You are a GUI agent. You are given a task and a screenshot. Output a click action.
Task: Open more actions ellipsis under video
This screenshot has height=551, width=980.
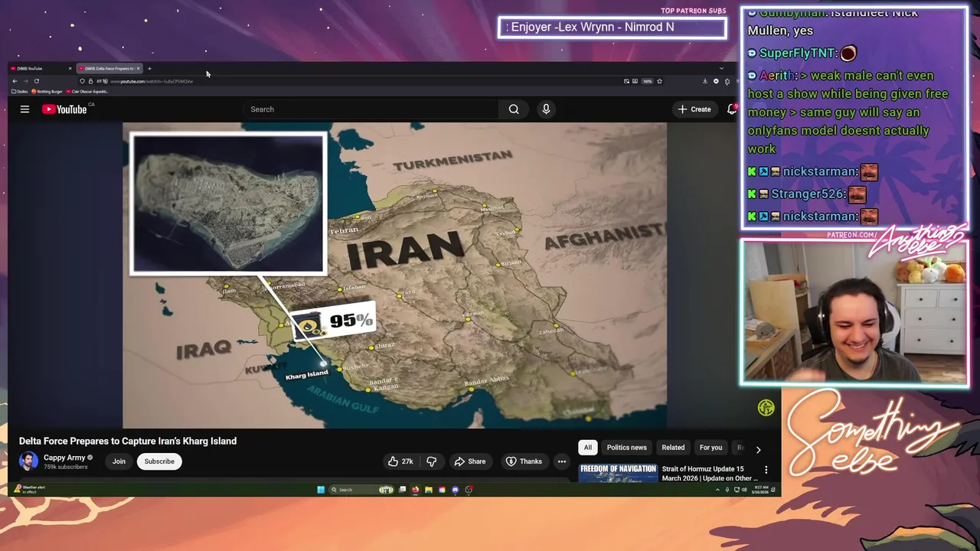(x=561, y=461)
